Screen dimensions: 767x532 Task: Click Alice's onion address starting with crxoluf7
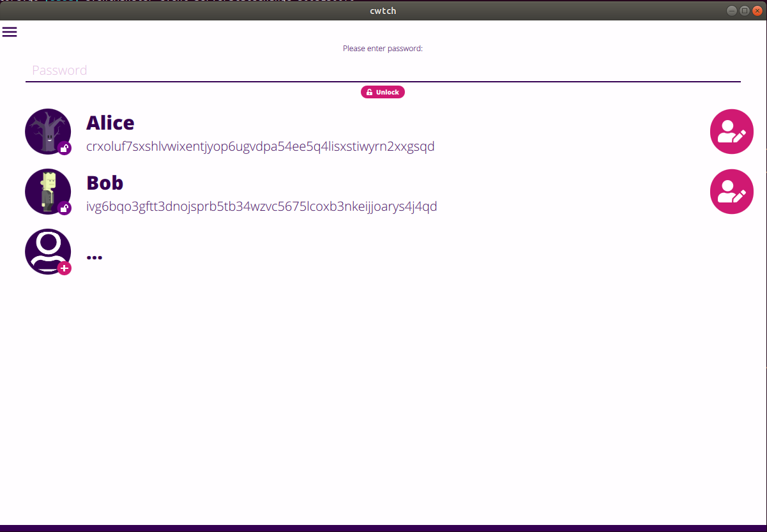pos(261,146)
